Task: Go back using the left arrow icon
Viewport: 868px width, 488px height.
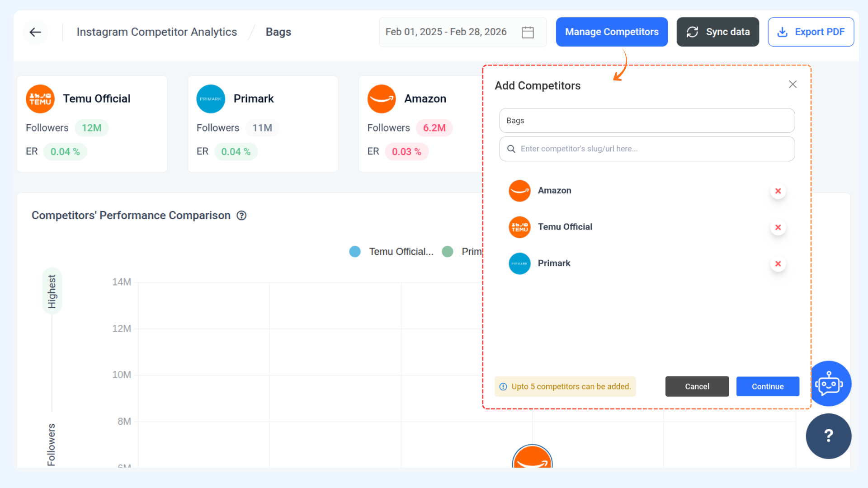Action: point(35,32)
